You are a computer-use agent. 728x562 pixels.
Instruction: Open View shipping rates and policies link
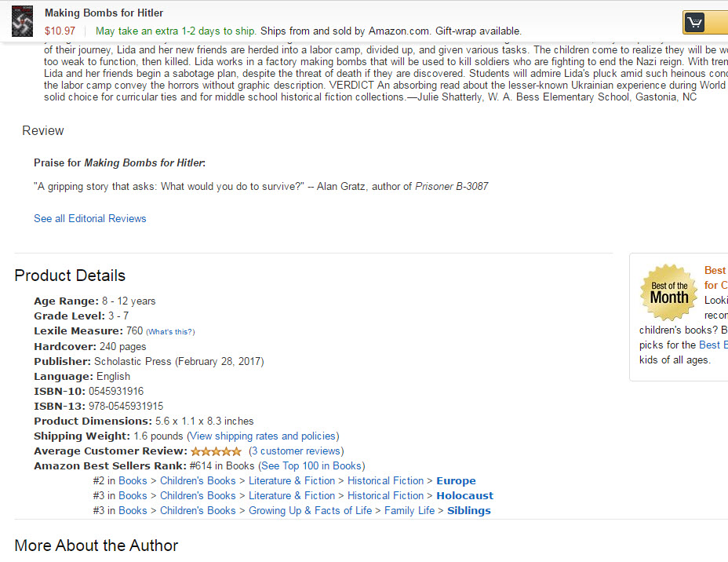(263, 436)
